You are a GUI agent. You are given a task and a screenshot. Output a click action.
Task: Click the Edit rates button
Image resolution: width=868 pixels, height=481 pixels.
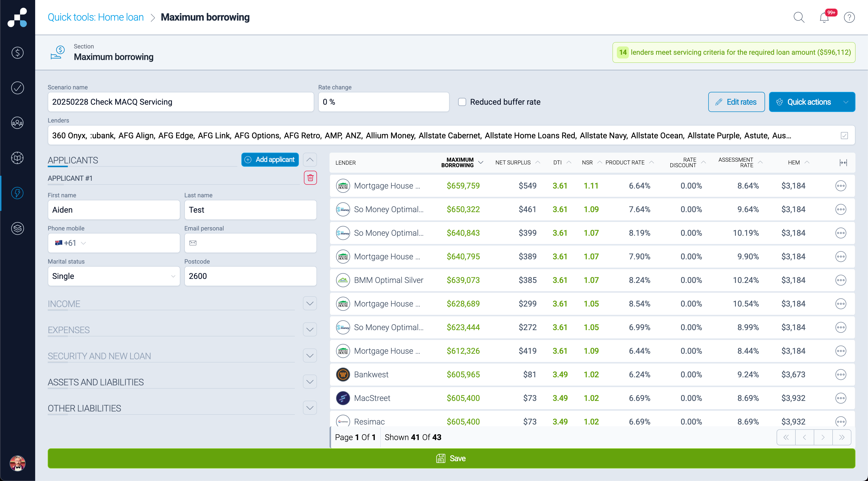736,102
